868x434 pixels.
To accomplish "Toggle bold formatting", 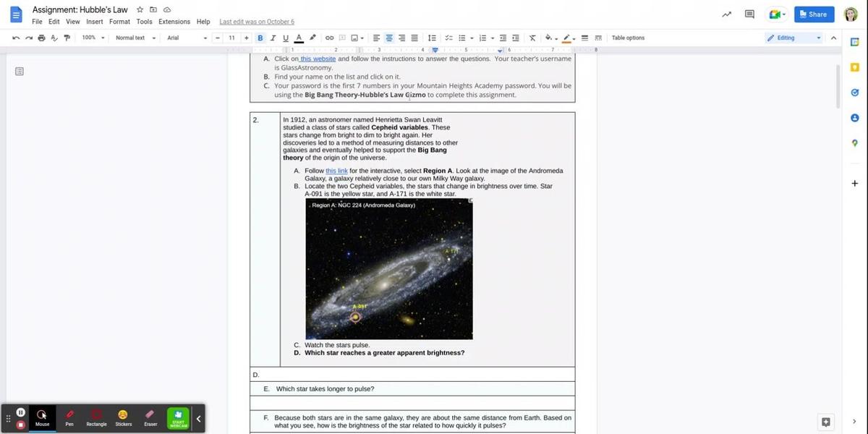I will [260, 38].
